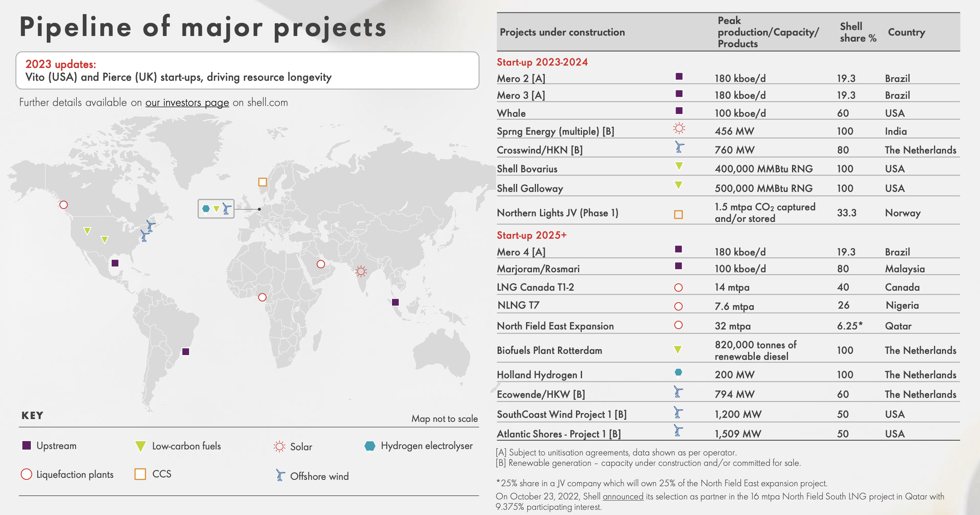This screenshot has width=980, height=515.
Task: Click the "Start-up 2025+" section heading
Action: pyautogui.click(x=531, y=235)
